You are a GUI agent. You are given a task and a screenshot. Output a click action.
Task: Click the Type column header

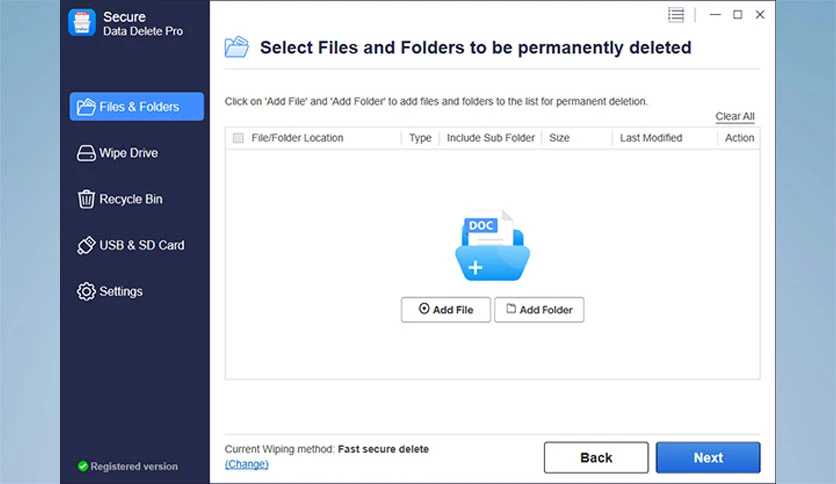[x=420, y=138]
